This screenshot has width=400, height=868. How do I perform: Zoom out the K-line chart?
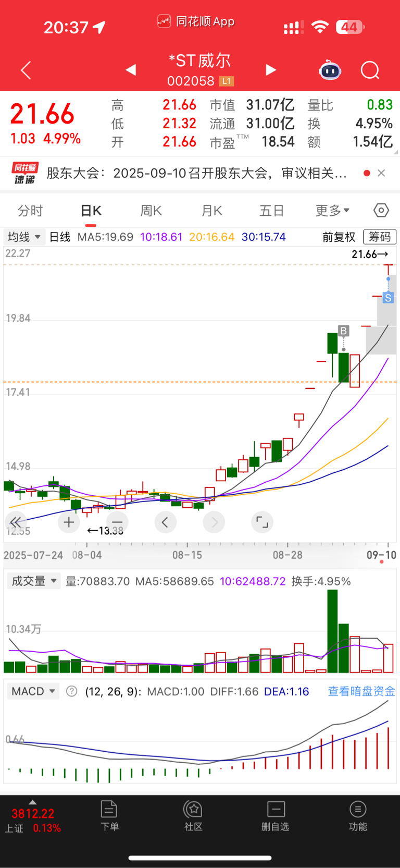(x=117, y=522)
